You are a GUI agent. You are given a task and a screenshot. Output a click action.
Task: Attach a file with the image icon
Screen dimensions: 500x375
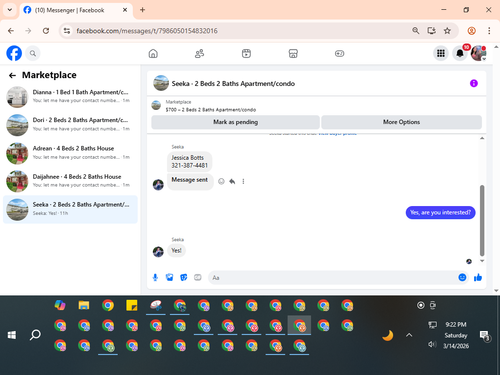(169, 277)
